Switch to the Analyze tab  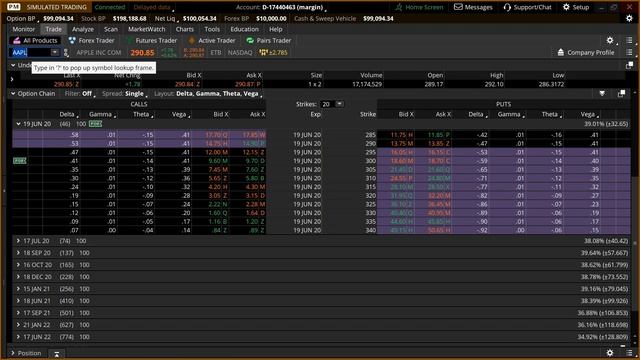point(83,29)
